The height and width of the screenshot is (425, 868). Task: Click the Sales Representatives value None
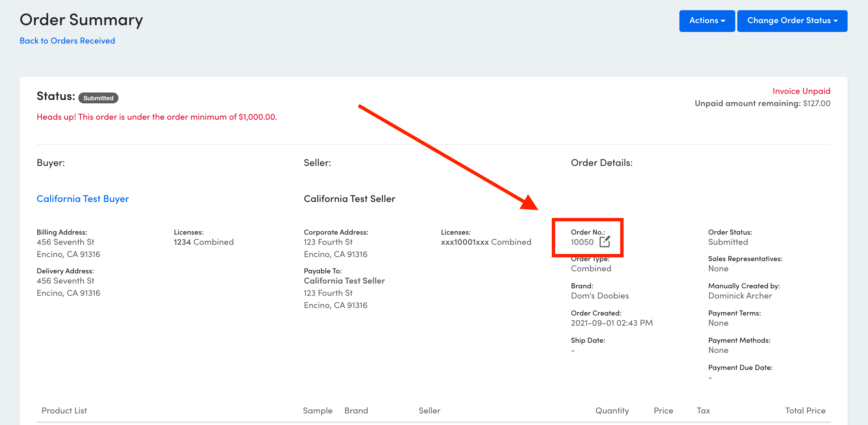click(718, 269)
